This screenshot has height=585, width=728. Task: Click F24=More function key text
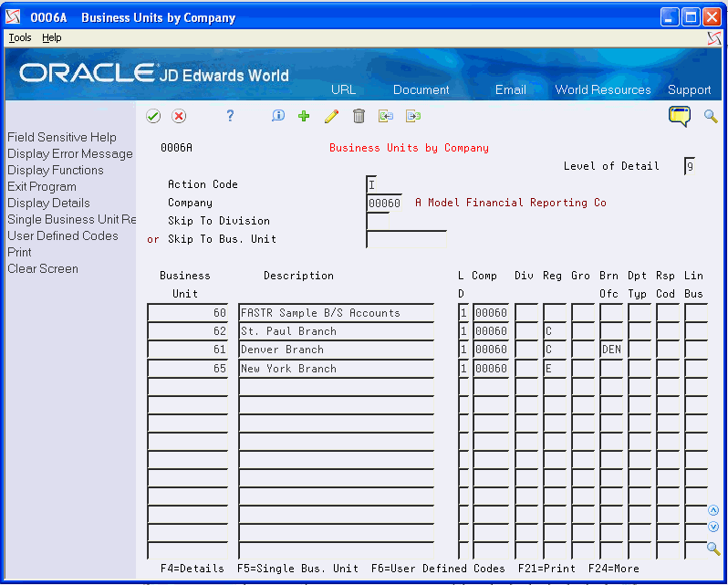click(x=613, y=569)
